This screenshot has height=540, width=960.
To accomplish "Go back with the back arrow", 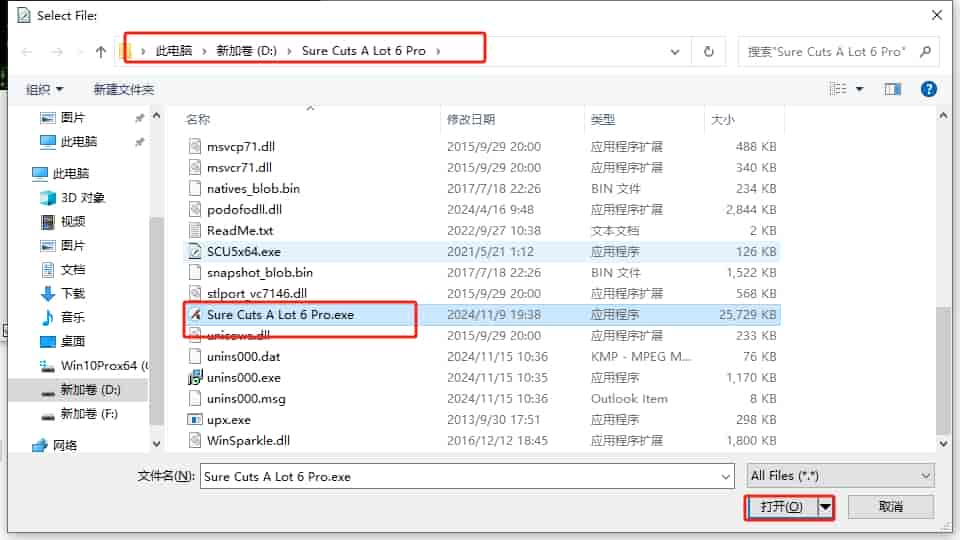I will (26, 52).
